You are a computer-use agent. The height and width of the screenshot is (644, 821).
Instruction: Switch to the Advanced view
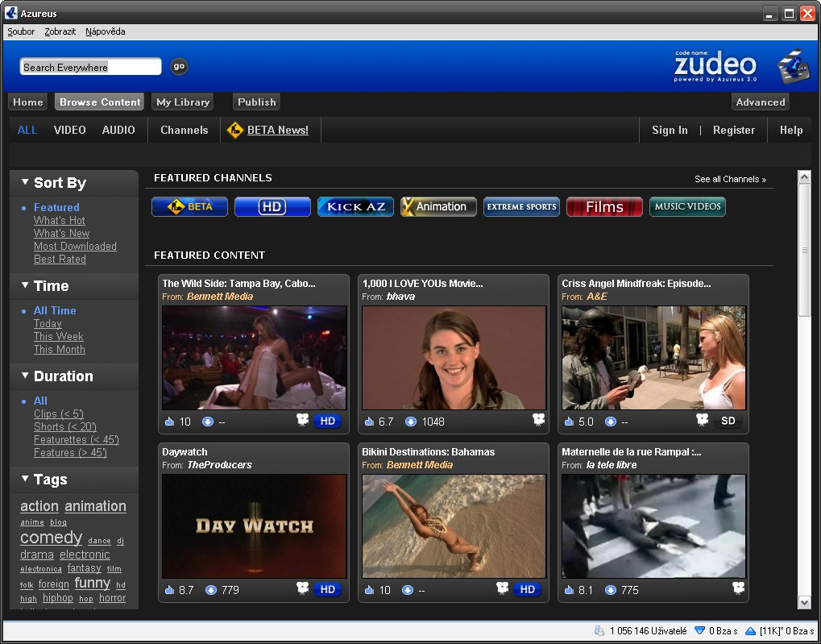pyautogui.click(x=761, y=102)
